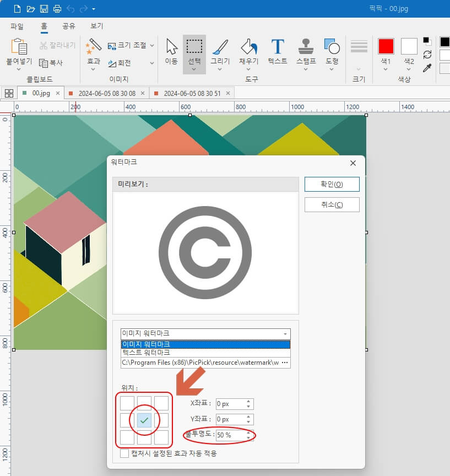Switch to the 2024-06-05 08 30 08 tab

107,94
